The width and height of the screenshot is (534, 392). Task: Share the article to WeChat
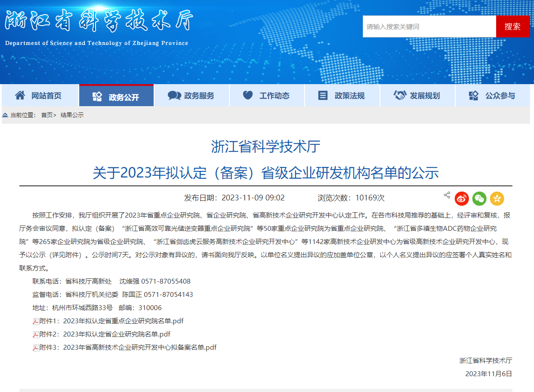(479, 199)
